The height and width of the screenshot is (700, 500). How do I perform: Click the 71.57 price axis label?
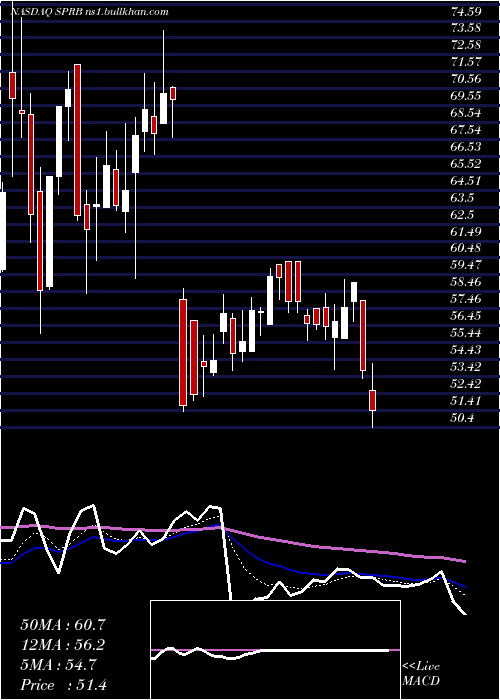coord(466,62)
